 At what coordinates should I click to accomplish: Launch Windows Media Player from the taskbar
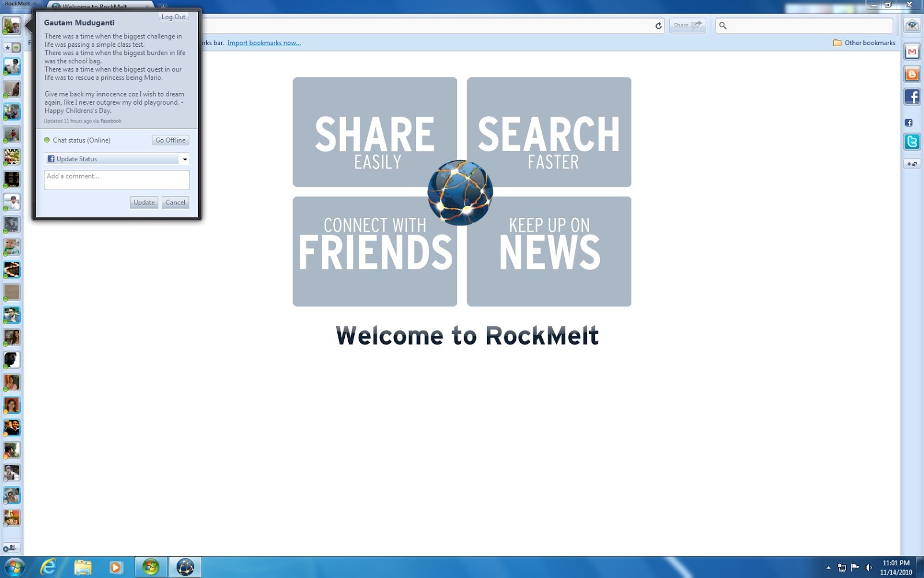[116, 567]
